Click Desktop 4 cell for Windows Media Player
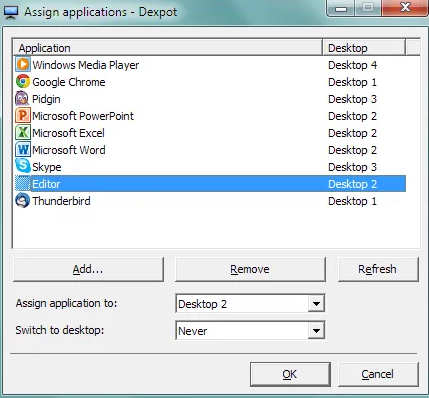The image size is (429, 398). (352, 65)
